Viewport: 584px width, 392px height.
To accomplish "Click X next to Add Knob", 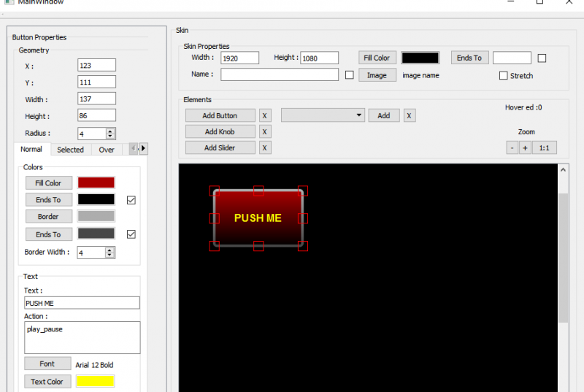I will (x=265, y=131).
